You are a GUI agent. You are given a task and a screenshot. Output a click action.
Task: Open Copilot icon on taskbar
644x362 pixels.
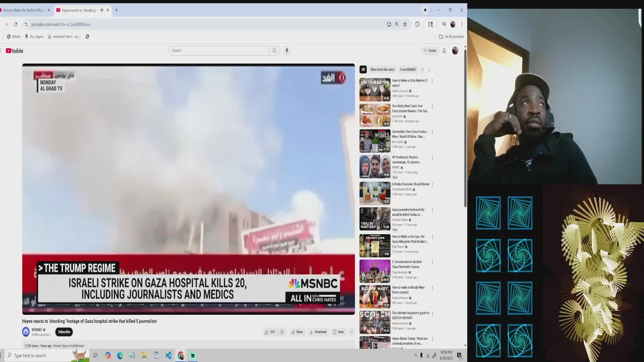pos(108,355)
